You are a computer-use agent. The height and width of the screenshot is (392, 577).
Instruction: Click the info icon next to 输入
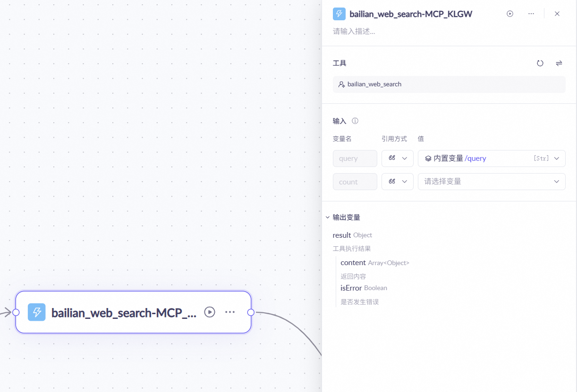point(355,121)
